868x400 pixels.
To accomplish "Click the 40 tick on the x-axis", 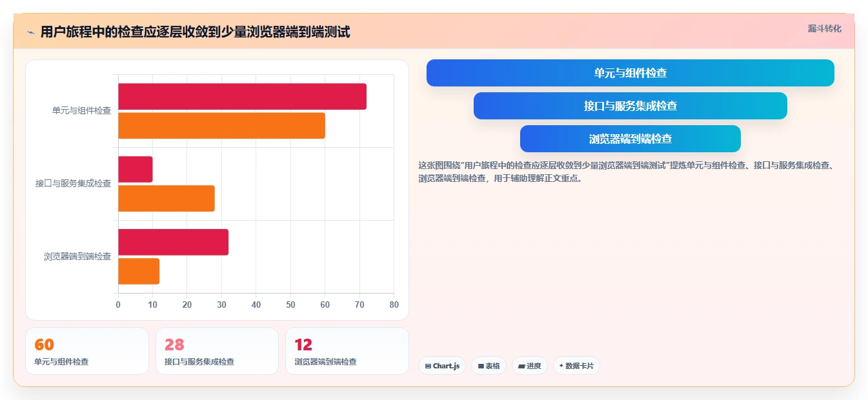I will [256, 305].
